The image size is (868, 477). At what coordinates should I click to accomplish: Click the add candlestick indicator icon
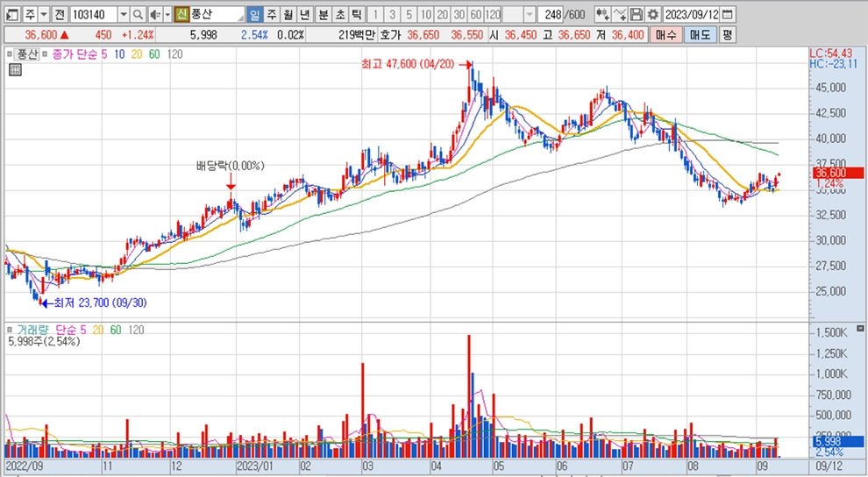[x=602, y=15]
